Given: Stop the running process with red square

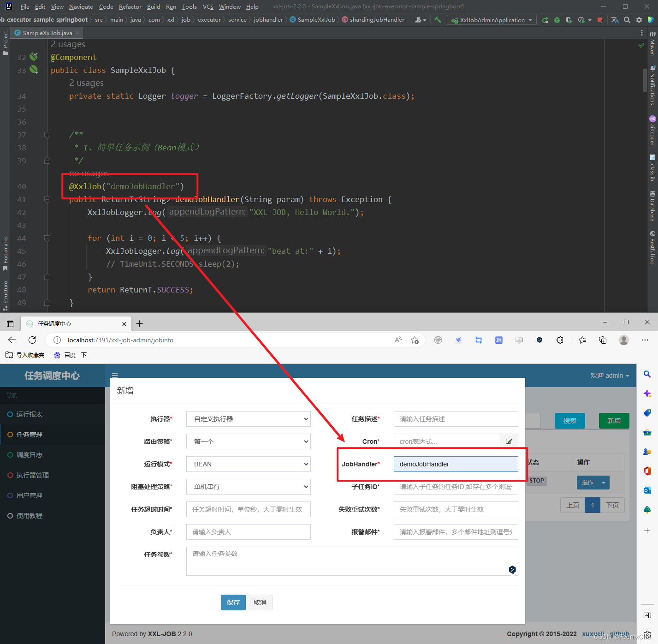Looking at the screenshot, I should 600,20.
